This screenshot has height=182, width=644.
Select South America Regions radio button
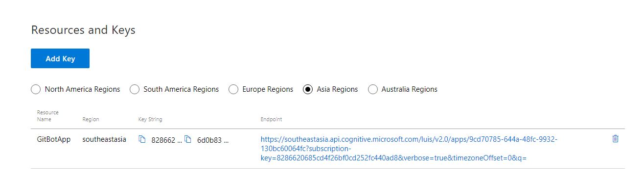134,89
